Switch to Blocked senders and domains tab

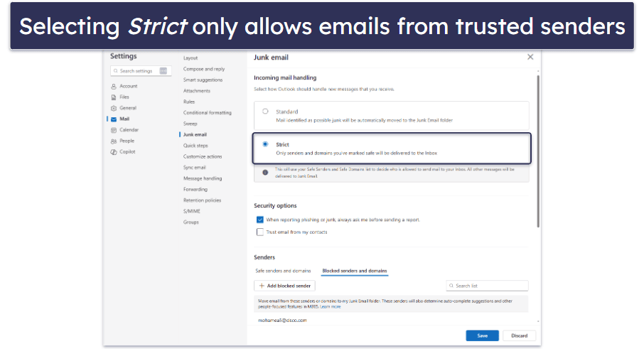point(355,271)
